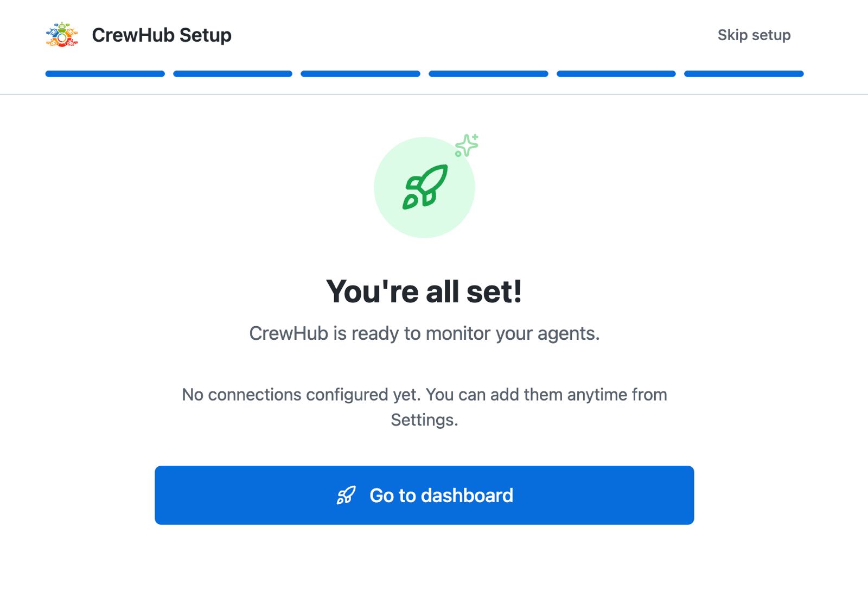Click the no connections configured message
This screenshot has width=868, height=609.
click(425, 395)
